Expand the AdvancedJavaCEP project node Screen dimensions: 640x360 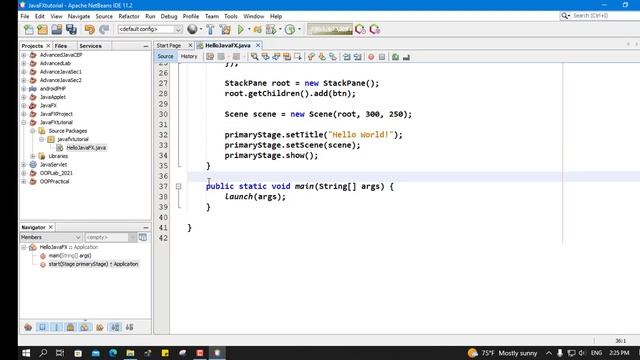(x=24, y=55)
